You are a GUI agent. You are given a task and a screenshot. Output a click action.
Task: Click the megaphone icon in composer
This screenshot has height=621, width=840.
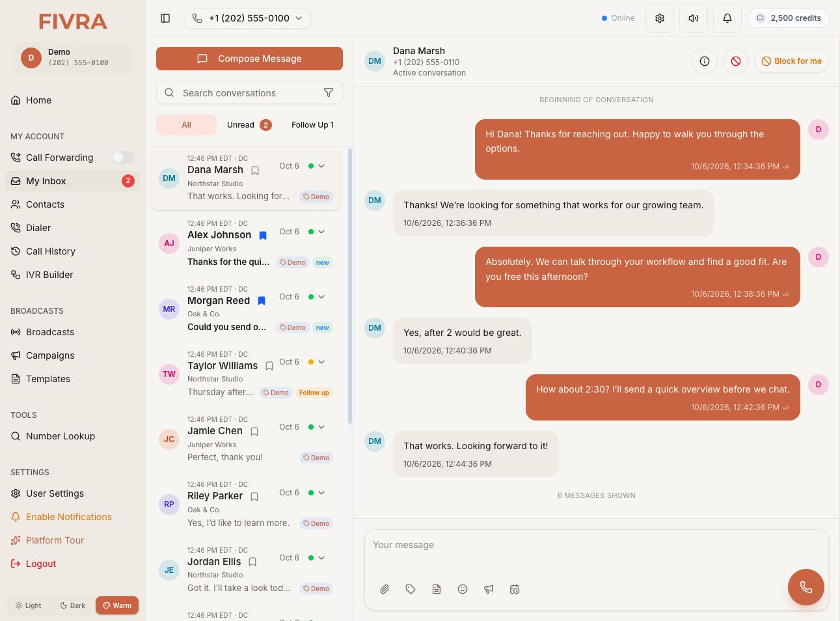489,589
